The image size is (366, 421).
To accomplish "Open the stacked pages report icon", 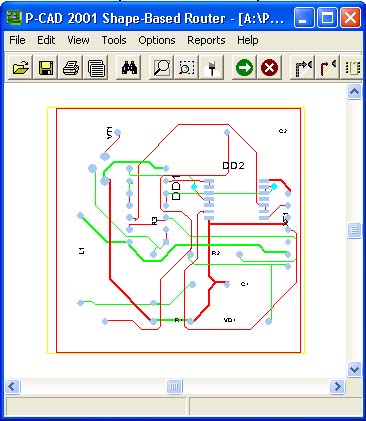I will tap(96, 68).
